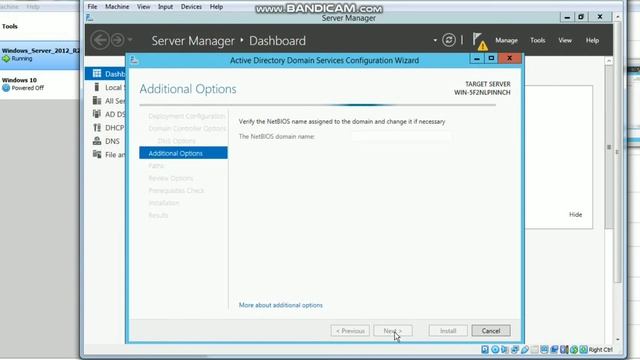This screenshot has width=640, height=360.
Task: Click the optical disk status icon
Action: 495,349
